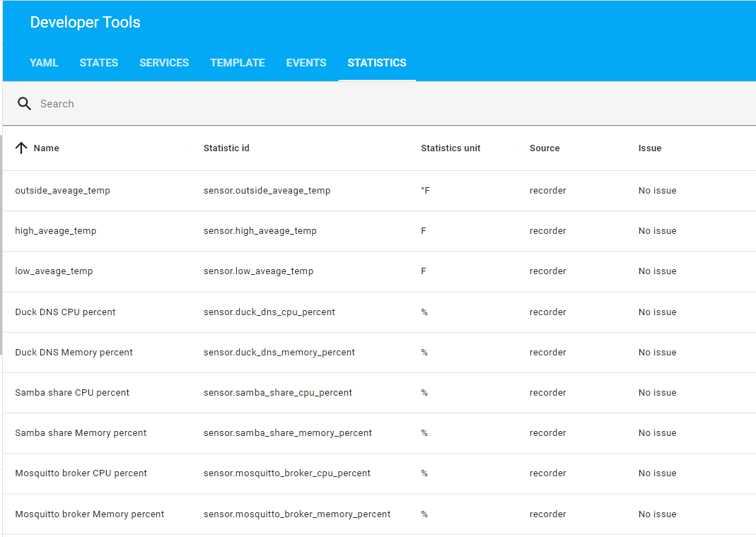This screenshot has width=756, height=537.
Task: Click the F unit for high_aveage_temp
Action: click(x=424, y=230)
